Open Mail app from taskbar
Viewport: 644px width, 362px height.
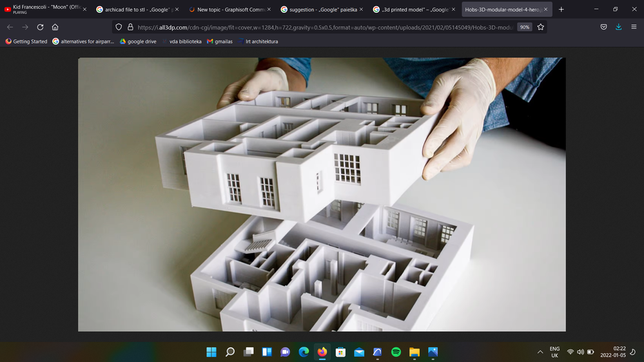coord(359,352)
